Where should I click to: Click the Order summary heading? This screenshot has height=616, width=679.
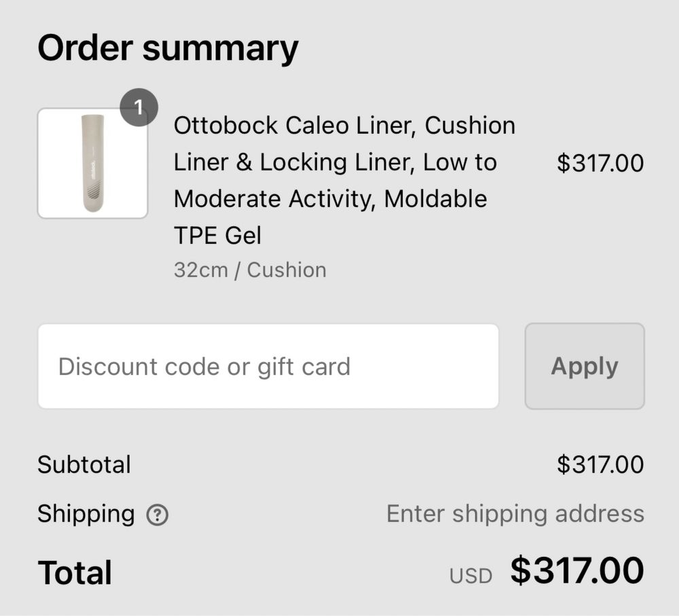[168, 48]
